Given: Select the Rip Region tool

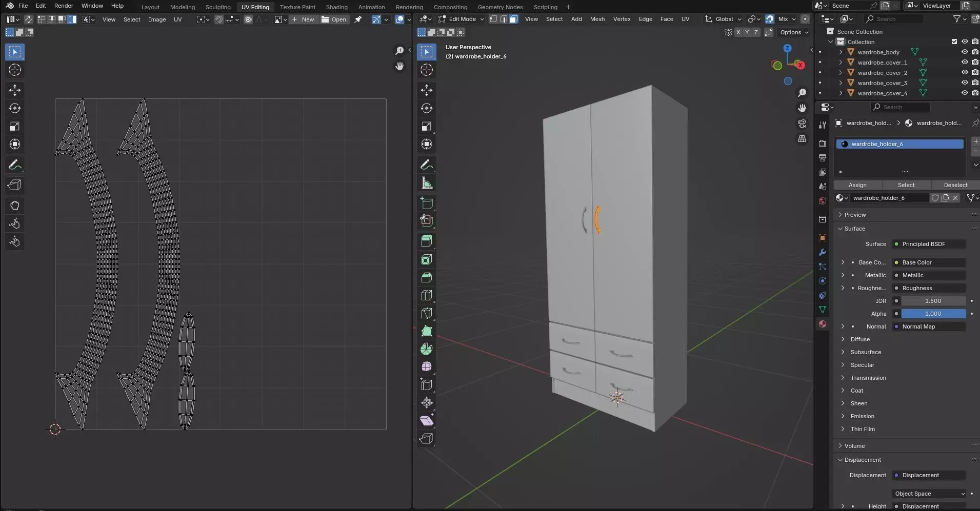Looking at the screenshot, I should pos(427,439).
